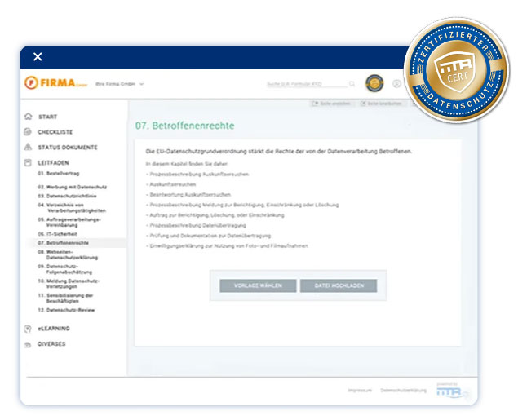Select chapter 08. Webseiten-Datenschutzerklärung
This screenshot has width=518, height=420.
pyautogui.click(x=68, y=254)
